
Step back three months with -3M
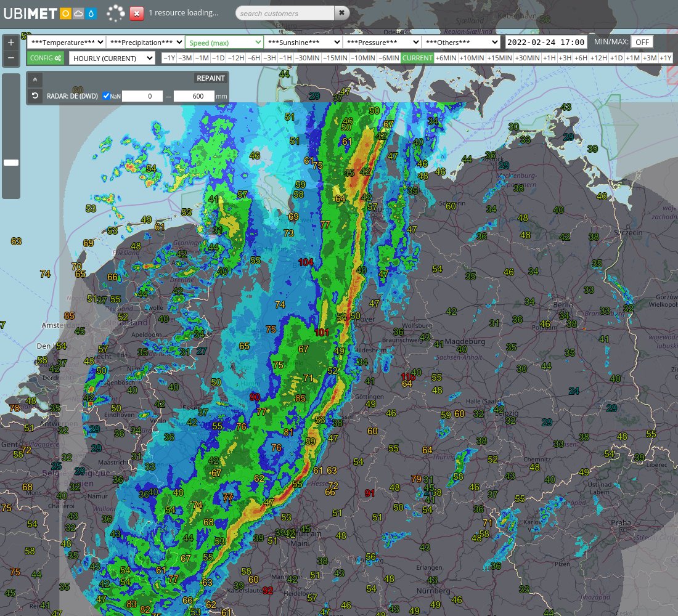[185, 58]
